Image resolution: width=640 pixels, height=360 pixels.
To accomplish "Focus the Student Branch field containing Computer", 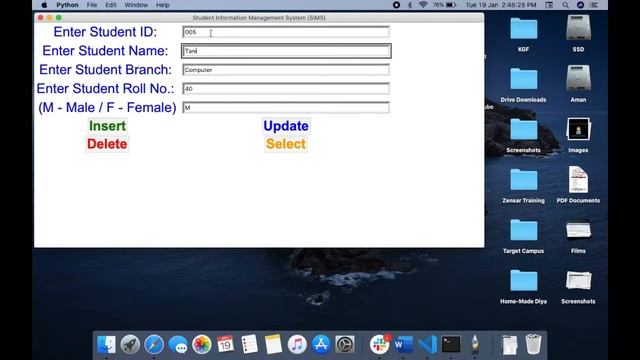I will 286,70.
